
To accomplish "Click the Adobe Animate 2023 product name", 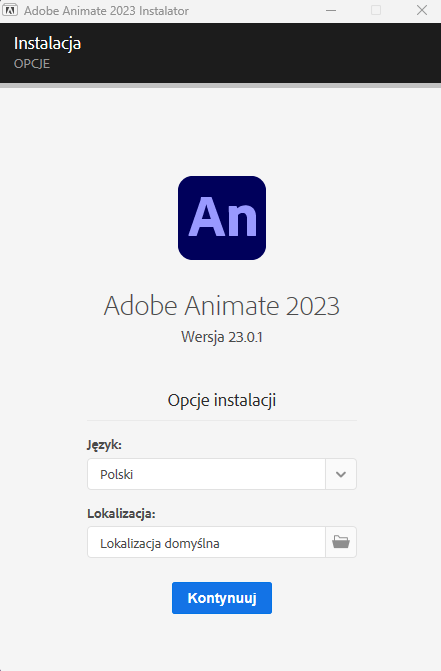I will point(222,306).
